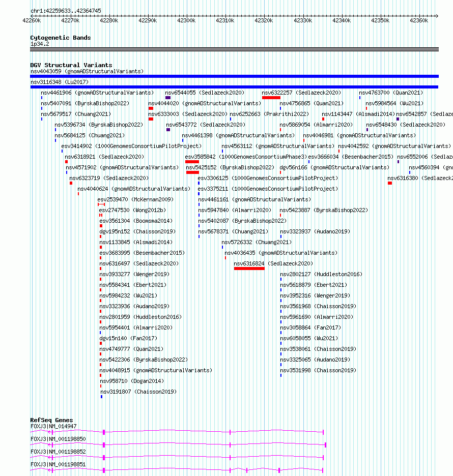Click the purple marker below nsv6544055

168,98
